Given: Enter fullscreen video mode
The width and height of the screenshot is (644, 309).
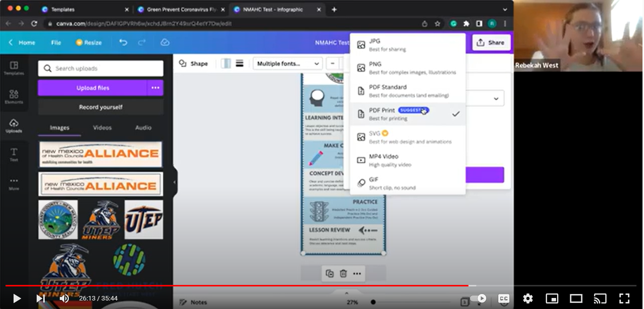Looking at the screenshot, I should pos(624,298).
